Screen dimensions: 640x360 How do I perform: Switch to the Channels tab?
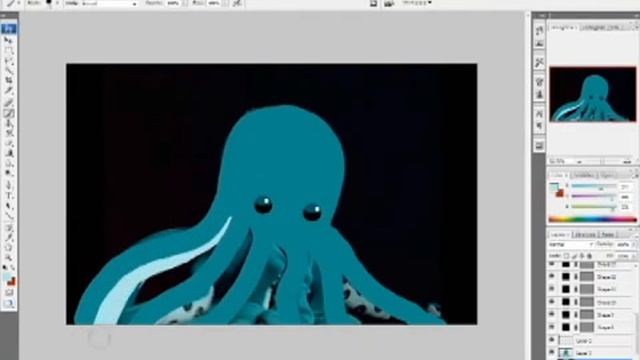tap(584, 234)
